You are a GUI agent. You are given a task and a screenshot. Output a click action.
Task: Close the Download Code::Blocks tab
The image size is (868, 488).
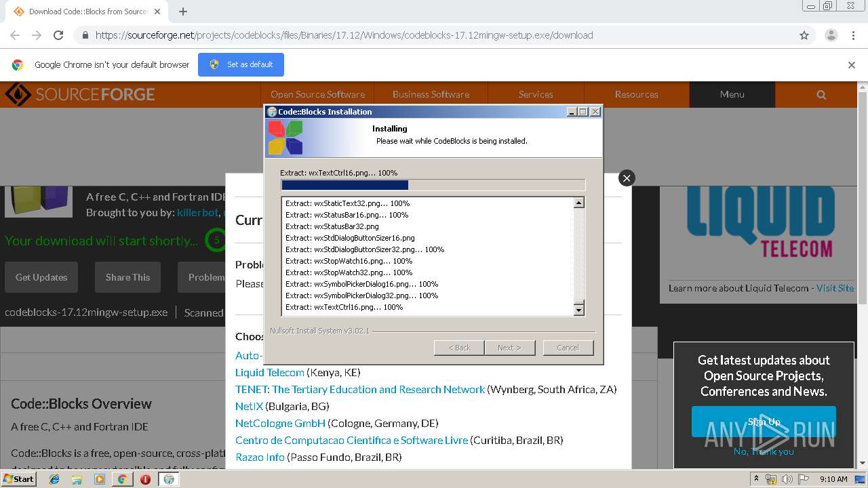[157, 12]
